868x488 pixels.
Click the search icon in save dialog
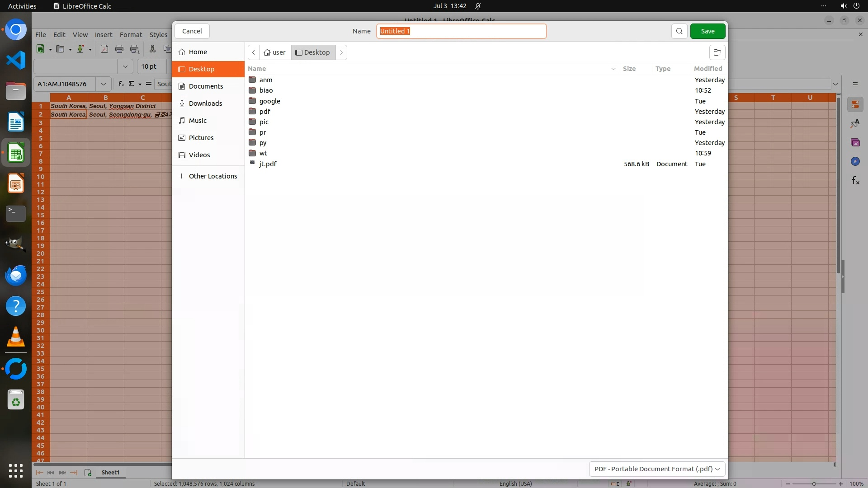point(679,31)
